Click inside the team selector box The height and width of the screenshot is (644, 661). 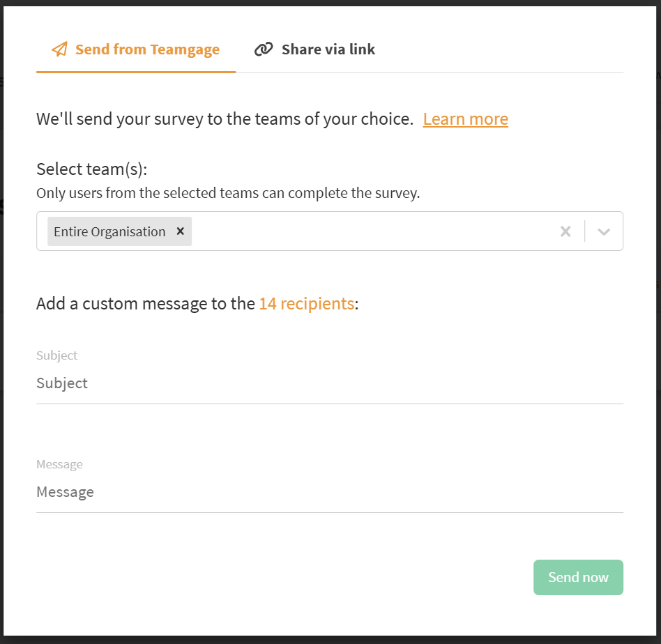[370, 231]
